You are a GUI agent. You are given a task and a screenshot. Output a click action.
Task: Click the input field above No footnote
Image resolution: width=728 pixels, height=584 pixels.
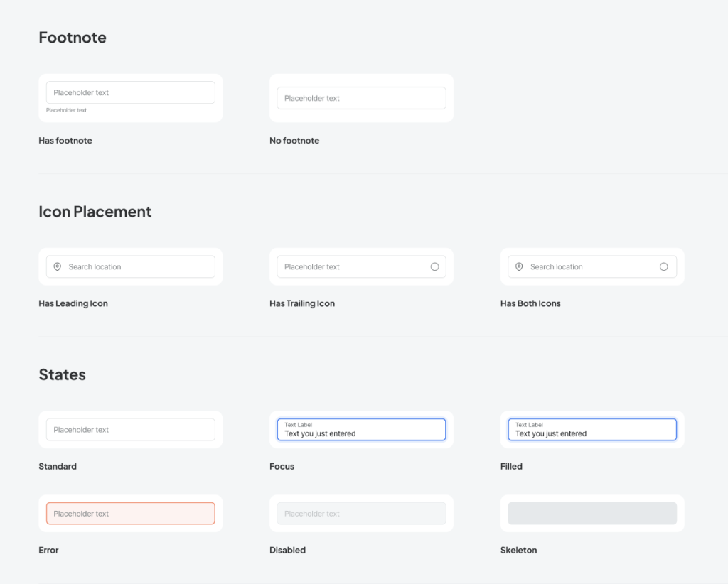(x=361, y=98)
